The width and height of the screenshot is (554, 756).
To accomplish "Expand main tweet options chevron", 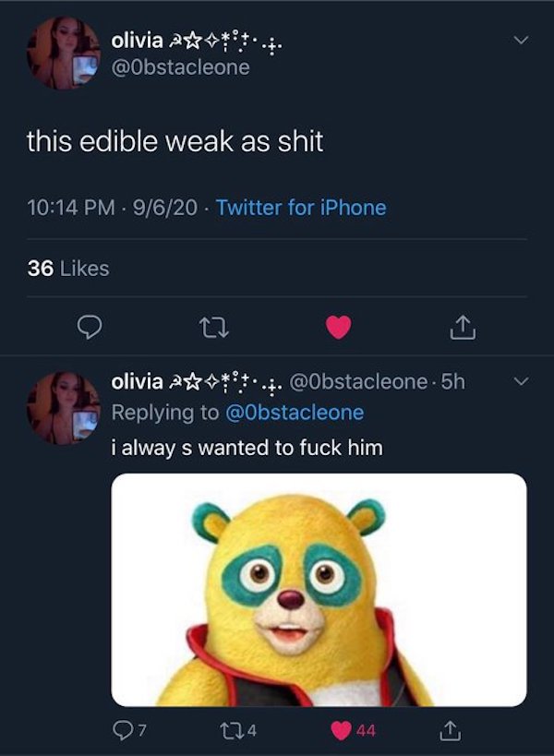I will pos(522,40).
